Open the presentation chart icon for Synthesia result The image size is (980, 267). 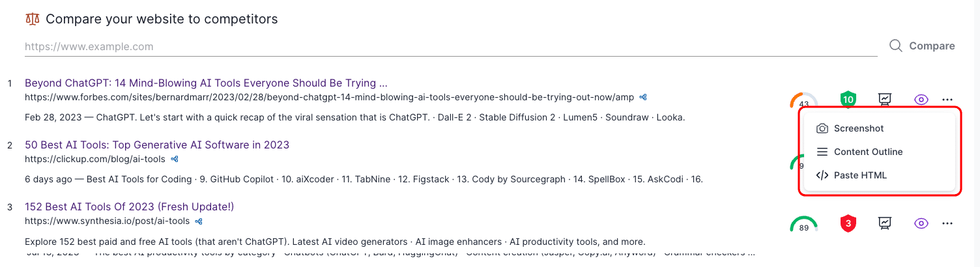(884, 223)
